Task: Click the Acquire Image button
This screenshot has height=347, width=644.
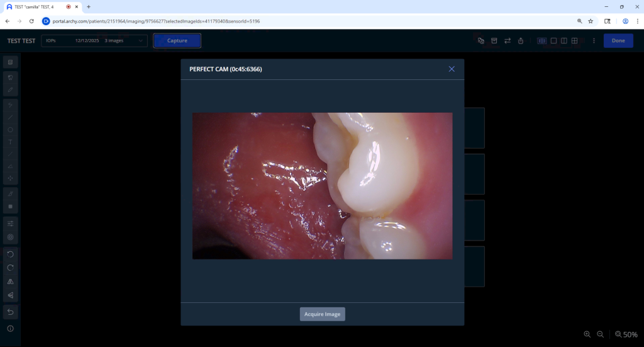Action: tap(322, 314)
